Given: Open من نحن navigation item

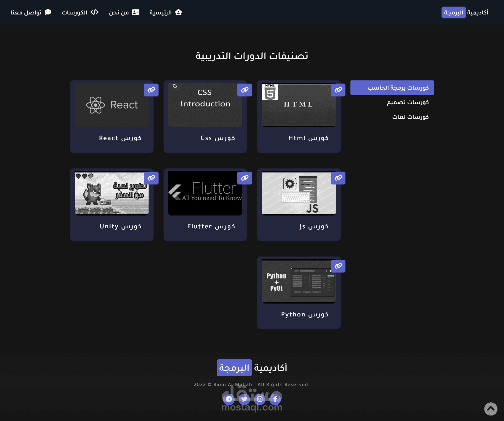Looking at the screenshot, I should (x=124, y=12).
